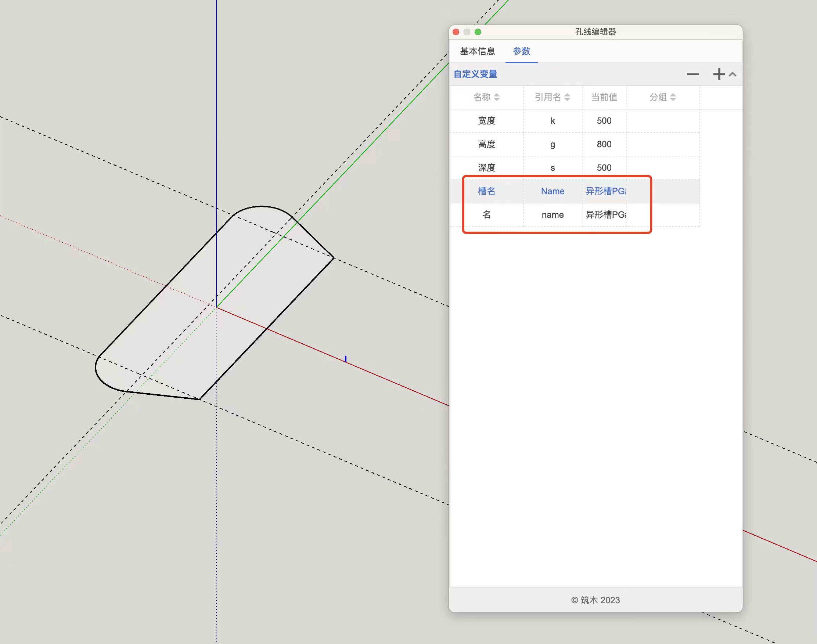Sort by 分组 column arrows

click(673, 97)
